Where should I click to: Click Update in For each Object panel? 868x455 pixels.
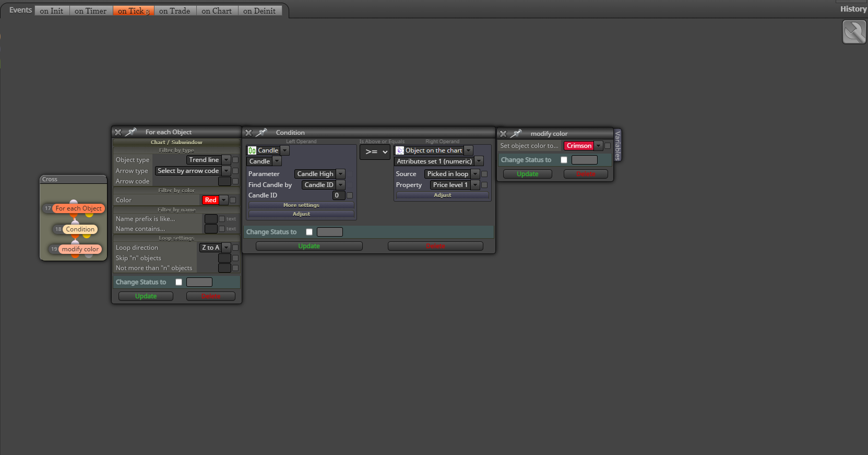pyautogui.click(x=146, y=296)
